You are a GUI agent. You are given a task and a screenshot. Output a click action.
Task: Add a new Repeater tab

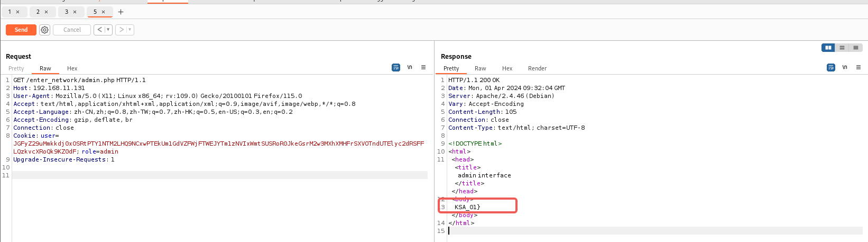click(121, 12)
